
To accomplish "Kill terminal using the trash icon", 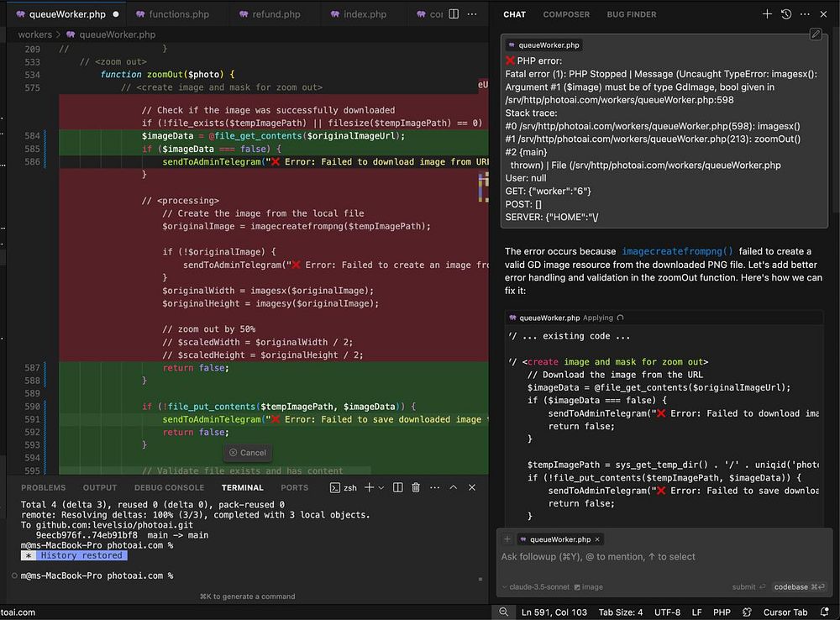I will [415, 487].
